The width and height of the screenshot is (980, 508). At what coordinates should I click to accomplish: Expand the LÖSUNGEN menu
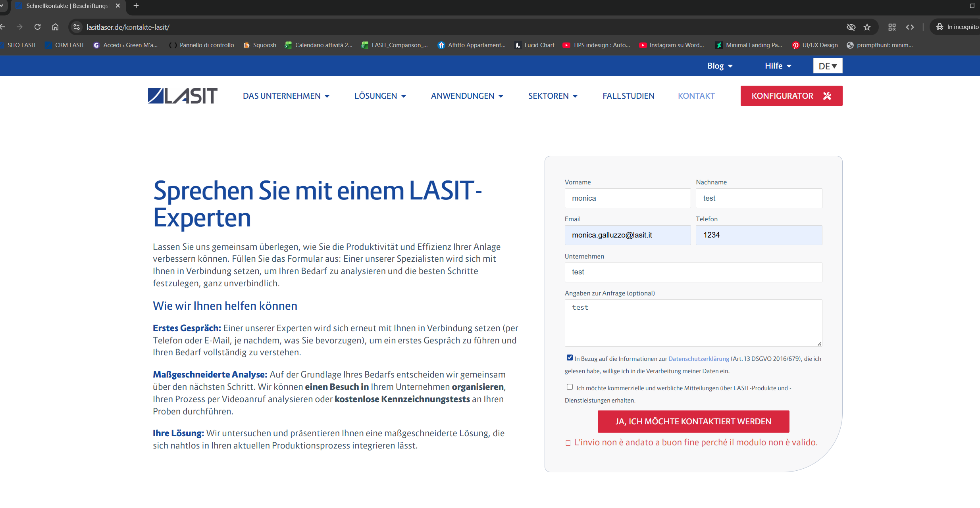tap(380, 96)
